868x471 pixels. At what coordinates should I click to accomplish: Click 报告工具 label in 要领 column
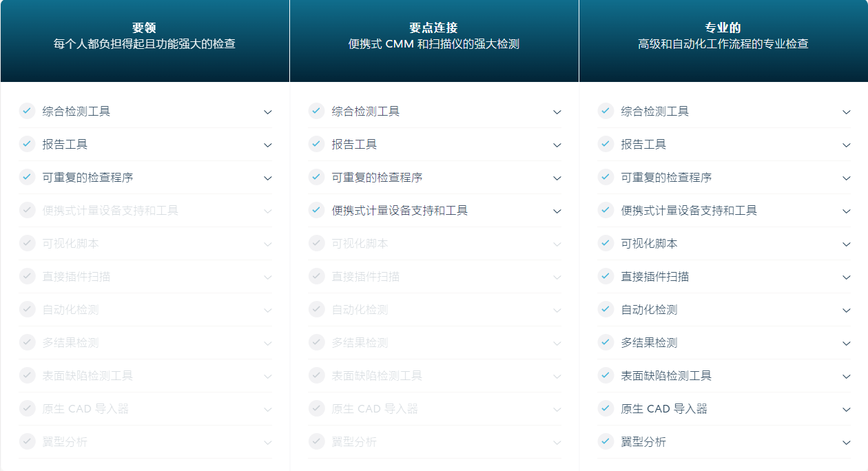point(67,145)
